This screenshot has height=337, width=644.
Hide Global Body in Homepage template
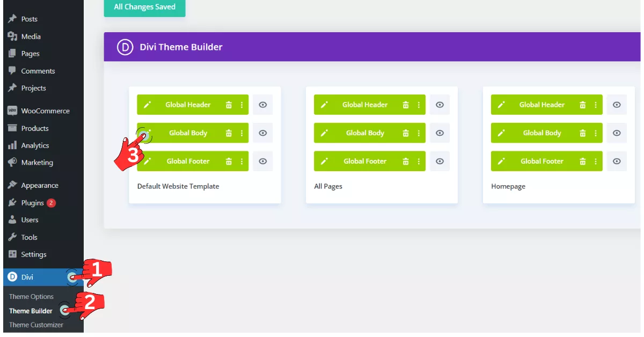[617, 133]
